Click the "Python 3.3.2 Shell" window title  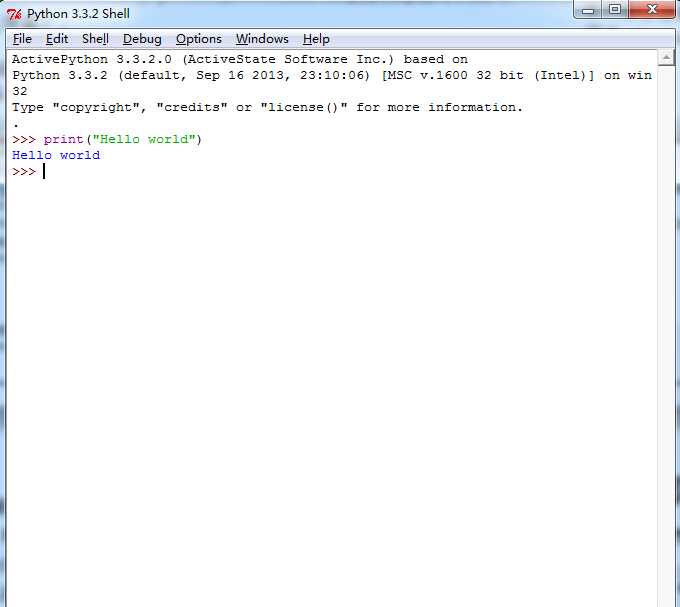[78, 14]
